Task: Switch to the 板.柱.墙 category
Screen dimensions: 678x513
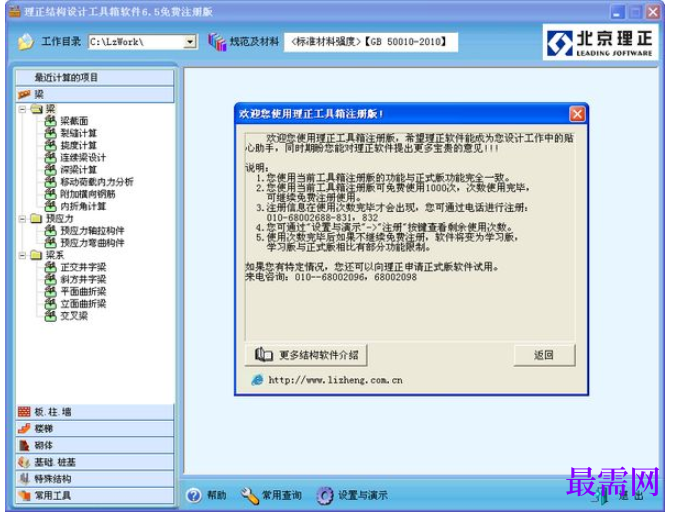Action: tap(95, 412)
